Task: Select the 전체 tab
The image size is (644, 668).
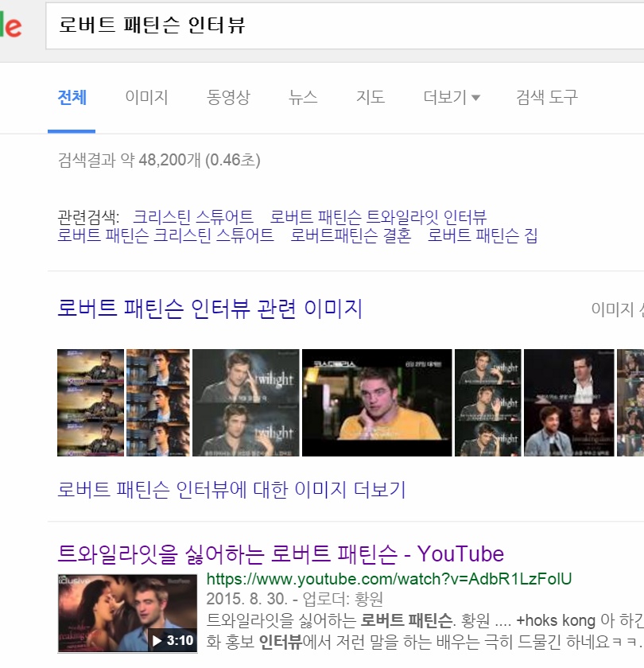Action: click(72, 98)
